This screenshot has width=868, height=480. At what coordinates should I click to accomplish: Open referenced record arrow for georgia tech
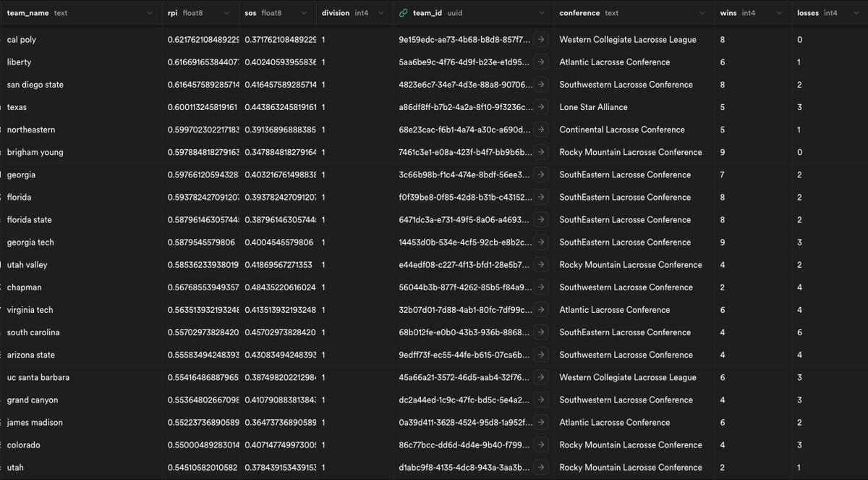[541, 242]
